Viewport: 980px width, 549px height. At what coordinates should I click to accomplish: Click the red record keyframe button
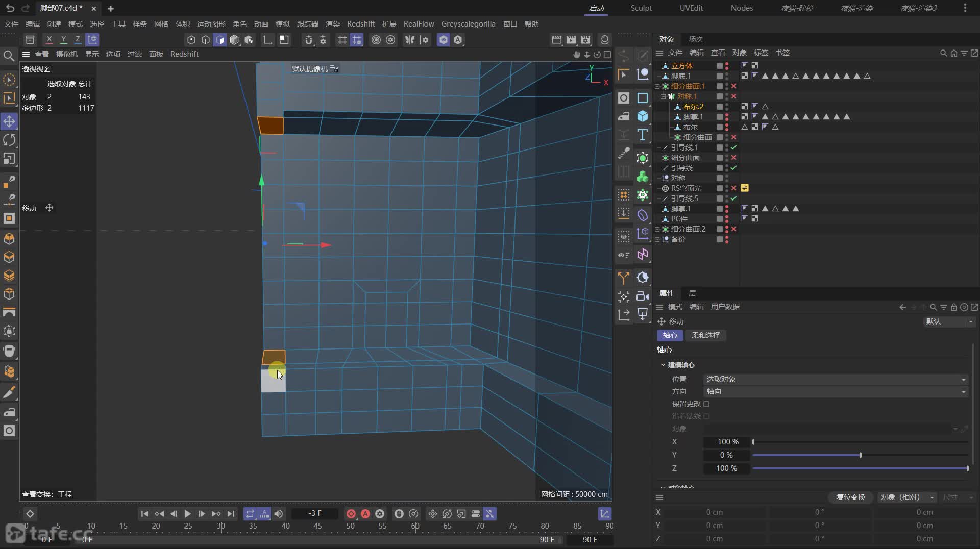pos(351,514)
